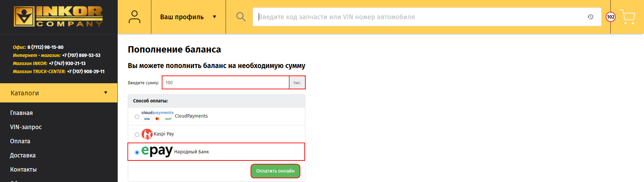Go to Главная page
This screenshot has width=644, height=182.
click(22, 113)
